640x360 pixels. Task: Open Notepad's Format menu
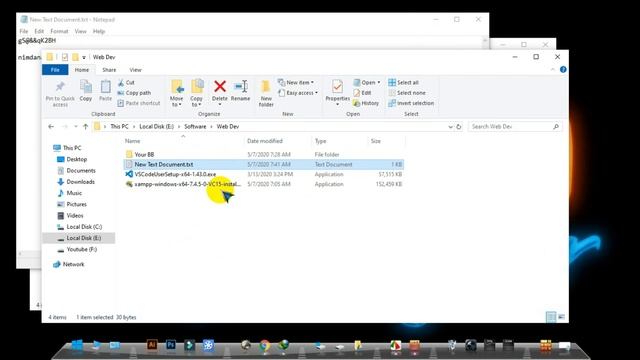(59, 31)
